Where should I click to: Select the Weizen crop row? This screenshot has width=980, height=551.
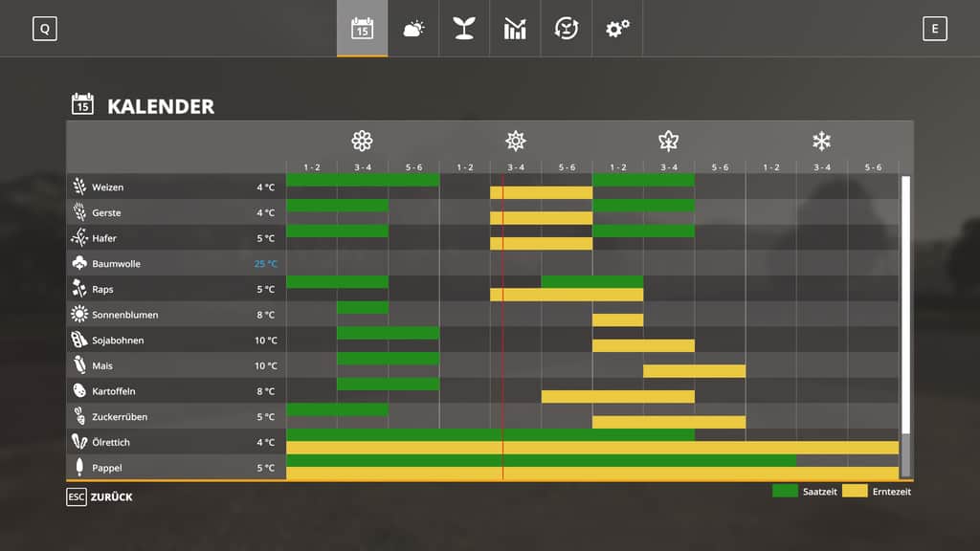pyautogui.click(x=108, y=187)
